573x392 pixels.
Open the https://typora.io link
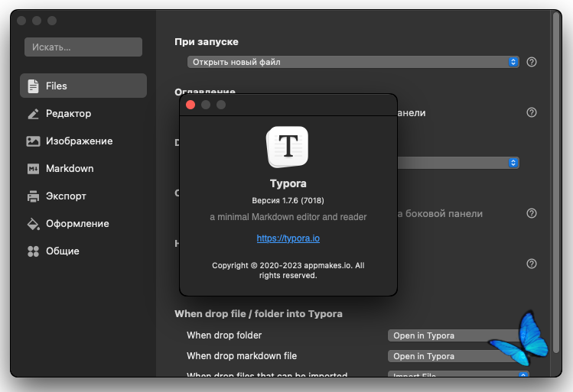(288, 238)
